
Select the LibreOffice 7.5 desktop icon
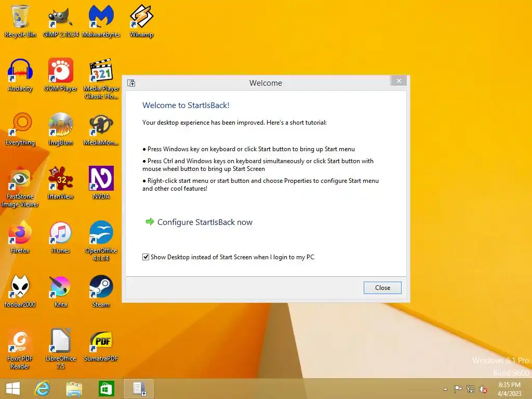[60, 349]
